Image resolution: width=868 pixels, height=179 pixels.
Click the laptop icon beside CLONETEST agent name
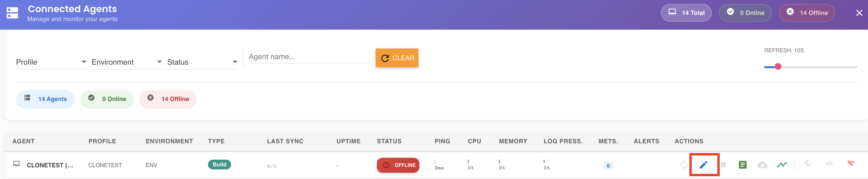pos(16,164)
